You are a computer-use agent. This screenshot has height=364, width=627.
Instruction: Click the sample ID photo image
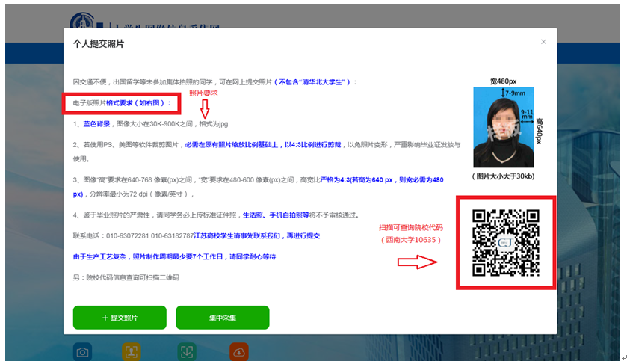coord(504,127)
